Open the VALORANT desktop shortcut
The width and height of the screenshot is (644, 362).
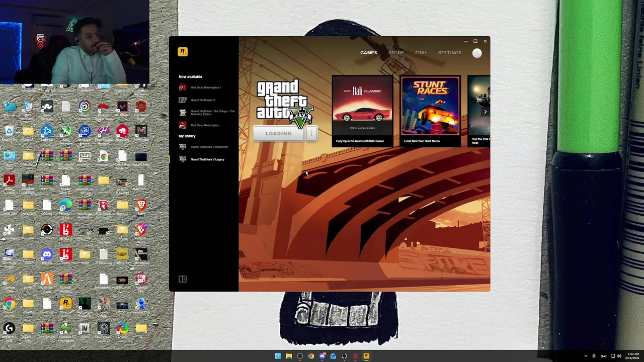point(123,108)
